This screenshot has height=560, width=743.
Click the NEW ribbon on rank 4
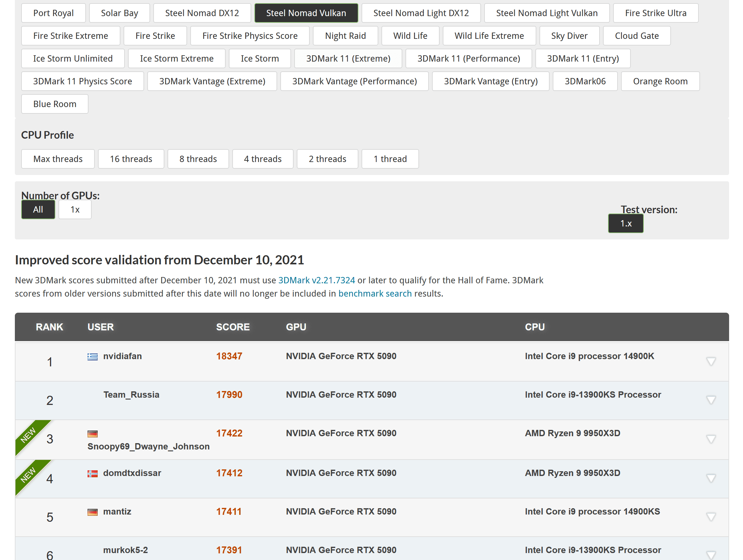pyautogui.click(x=28, y=475)
